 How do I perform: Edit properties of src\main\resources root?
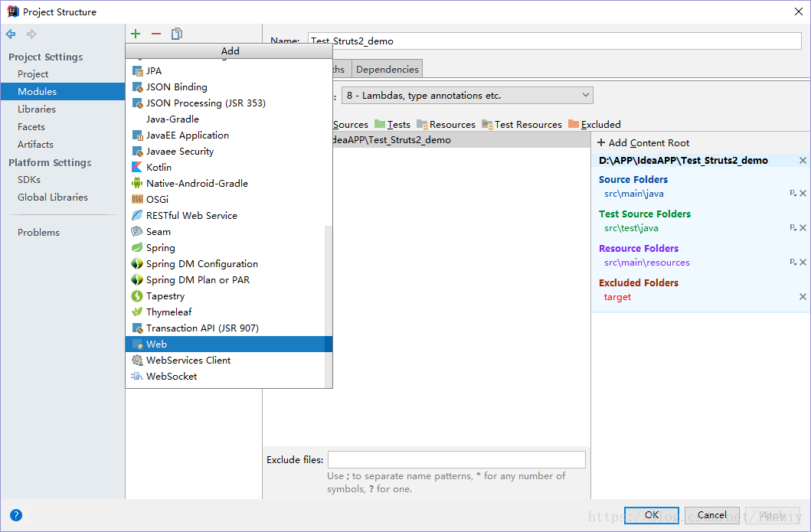793,262
